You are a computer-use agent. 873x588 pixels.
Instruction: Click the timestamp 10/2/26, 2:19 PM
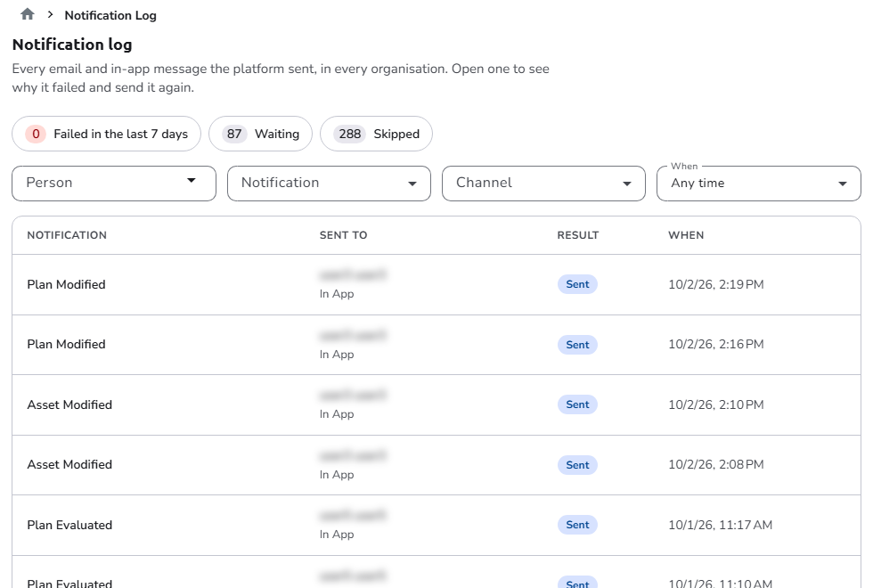[716, 284]
